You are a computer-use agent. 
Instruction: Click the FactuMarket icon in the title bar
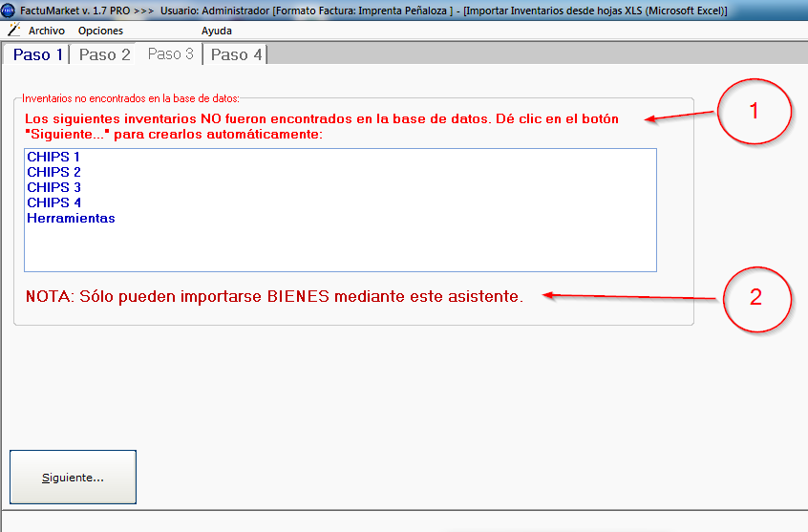tap(10, 11)
